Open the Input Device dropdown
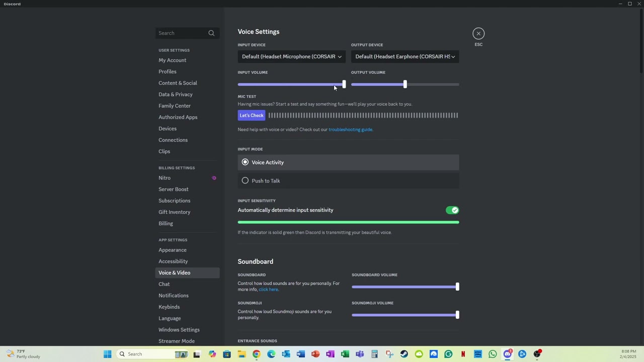The image size is (644, 362). tap(291, 56)
